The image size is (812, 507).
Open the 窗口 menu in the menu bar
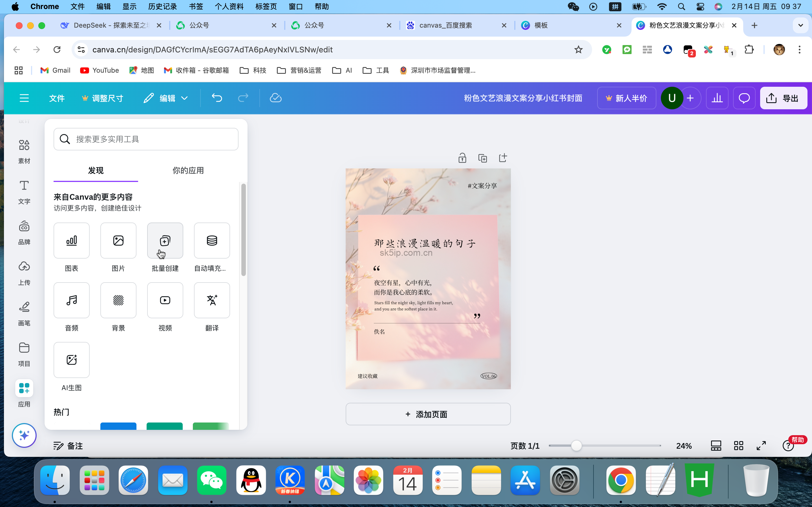(x=295, y=6)
